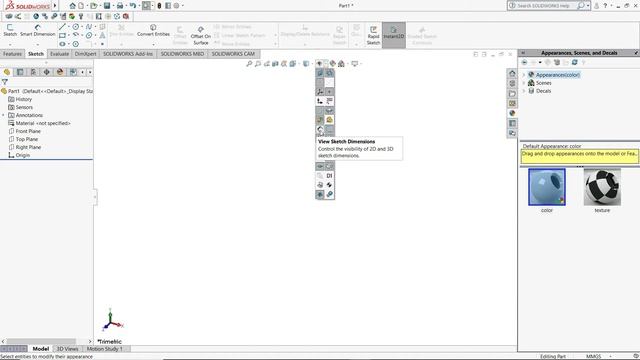
Task: Click Zoom to Fit in the view toolbar
Action: [249, 64]
